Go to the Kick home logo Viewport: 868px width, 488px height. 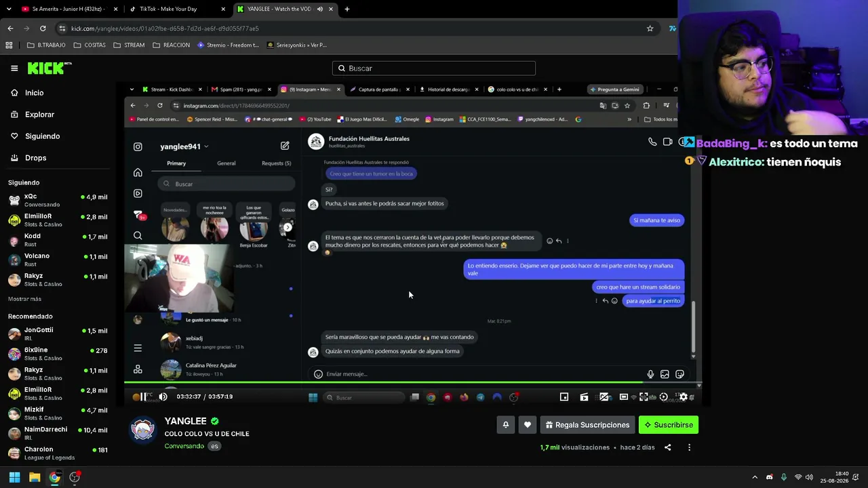50,68
